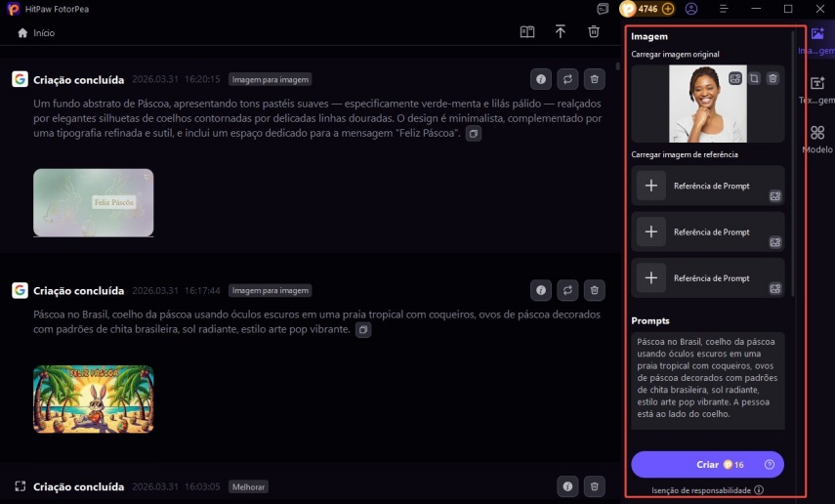Click gallery icon of first Referência de Prompt

click(x=775, y=196)
